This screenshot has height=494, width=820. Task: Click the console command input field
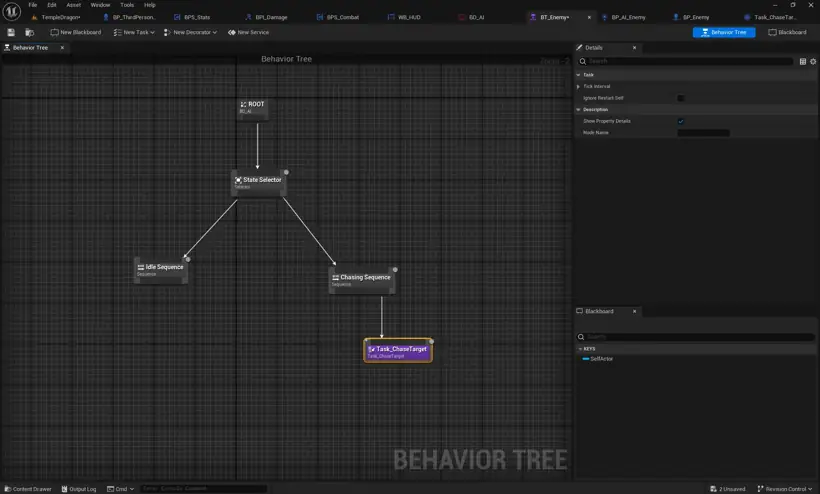[x=204, y=489]
